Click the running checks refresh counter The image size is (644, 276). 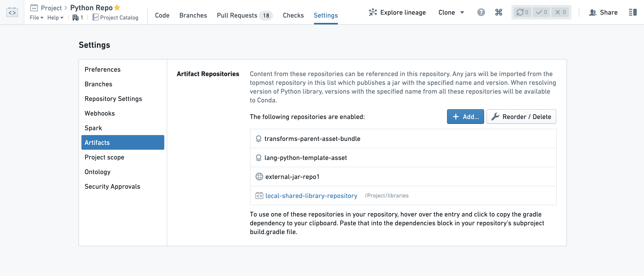tap(522, 12)
